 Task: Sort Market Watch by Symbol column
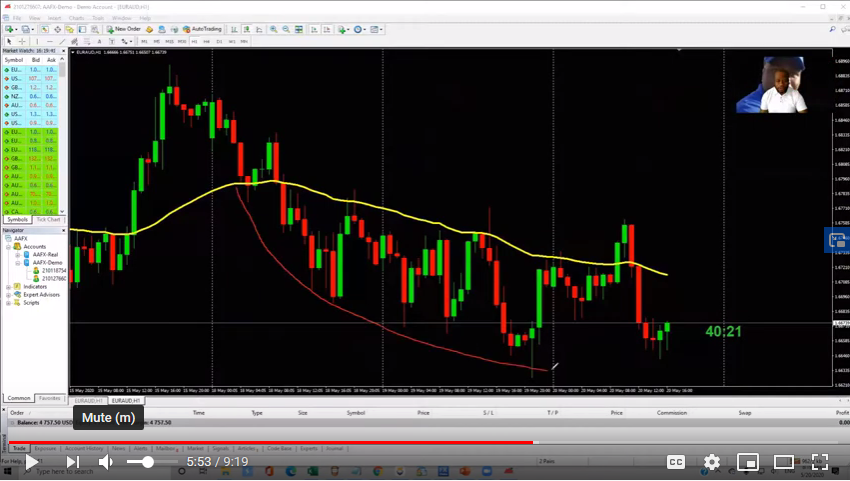coord(15,60)
